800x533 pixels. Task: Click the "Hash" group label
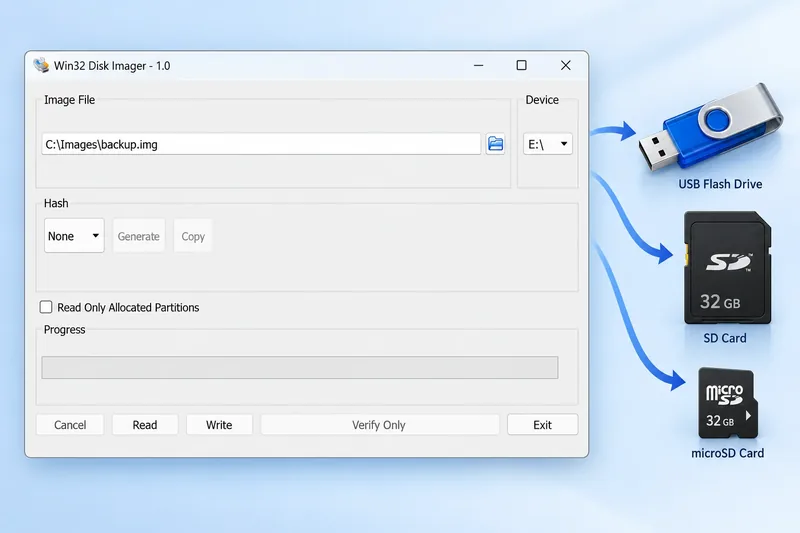coord(56,203)
